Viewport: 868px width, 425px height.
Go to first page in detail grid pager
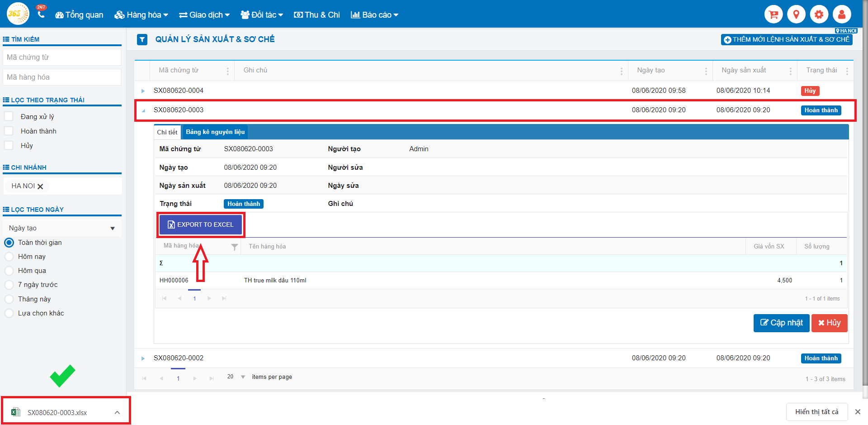tap(164, 298)
